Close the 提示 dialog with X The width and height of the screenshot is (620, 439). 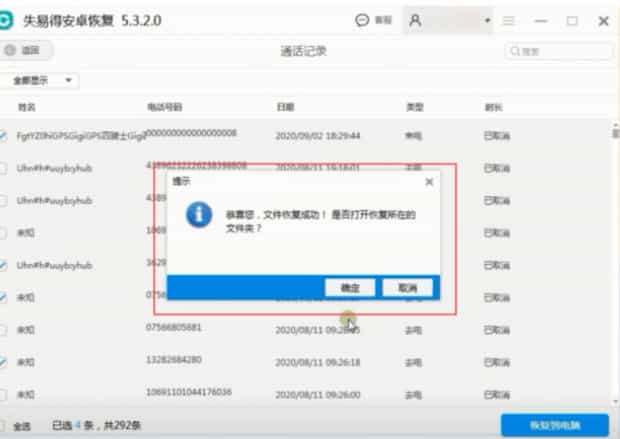pyautogui.click(x=429, y=182)
